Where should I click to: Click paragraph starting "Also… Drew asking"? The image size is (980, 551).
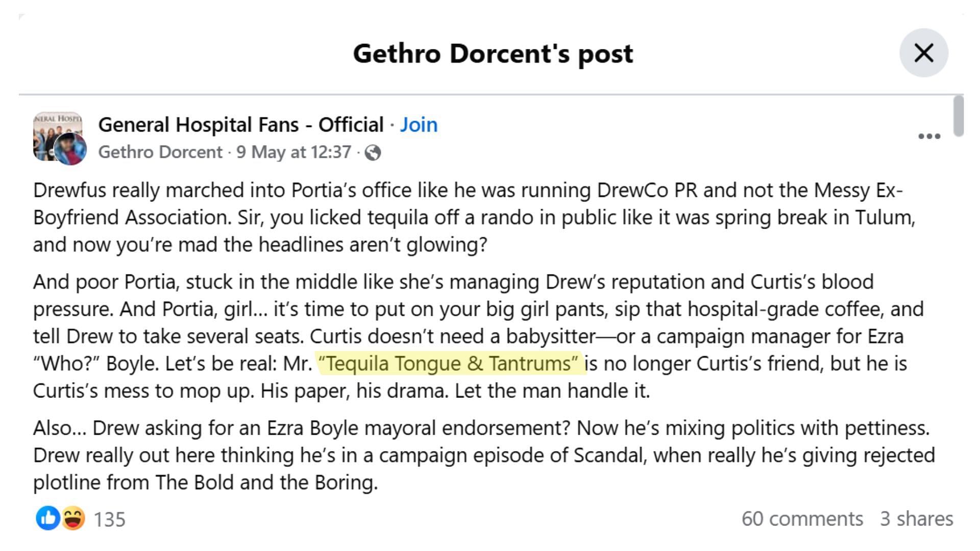(x=484, y=455)
